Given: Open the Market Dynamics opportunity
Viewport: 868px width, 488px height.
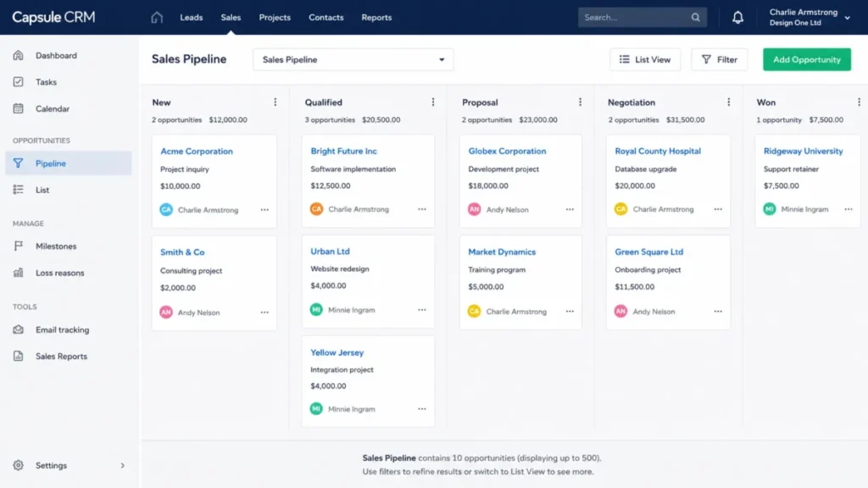Looking at the screenshot, I should pos(502,252).
